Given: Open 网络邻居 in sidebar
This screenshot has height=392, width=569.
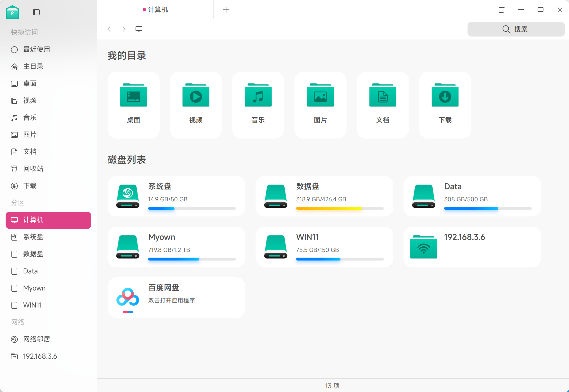Looking at the screenshot, I should pos(48,339).
